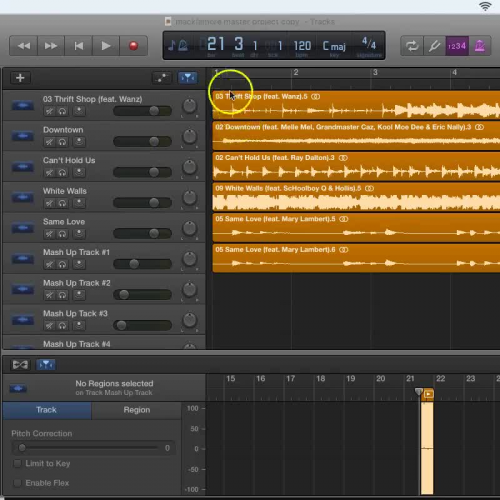Click the Thrift Shop track volume slider
Screen dimensions: 500x500
pos(143,111)
